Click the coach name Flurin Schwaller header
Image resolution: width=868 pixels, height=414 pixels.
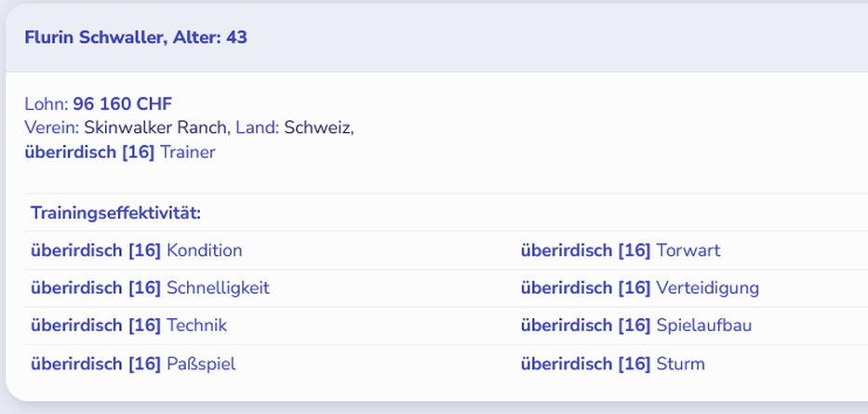tap(136, 38)
